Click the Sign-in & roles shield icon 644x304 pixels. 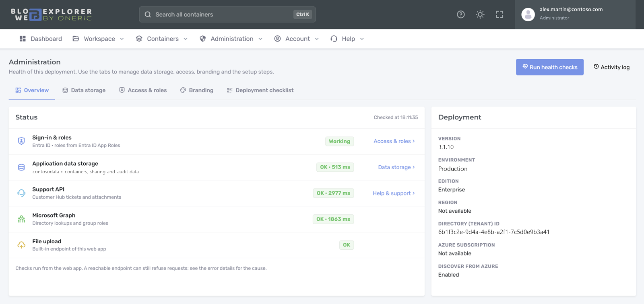(x=21, y=141)
